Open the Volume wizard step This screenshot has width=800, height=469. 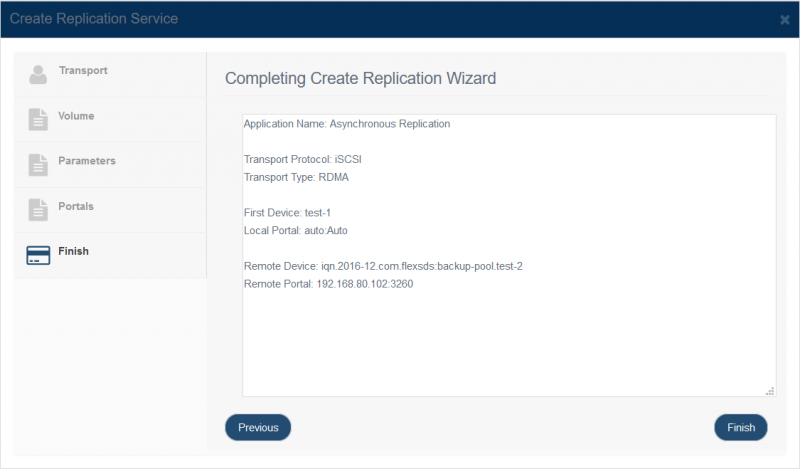click(x=76, y=116)
